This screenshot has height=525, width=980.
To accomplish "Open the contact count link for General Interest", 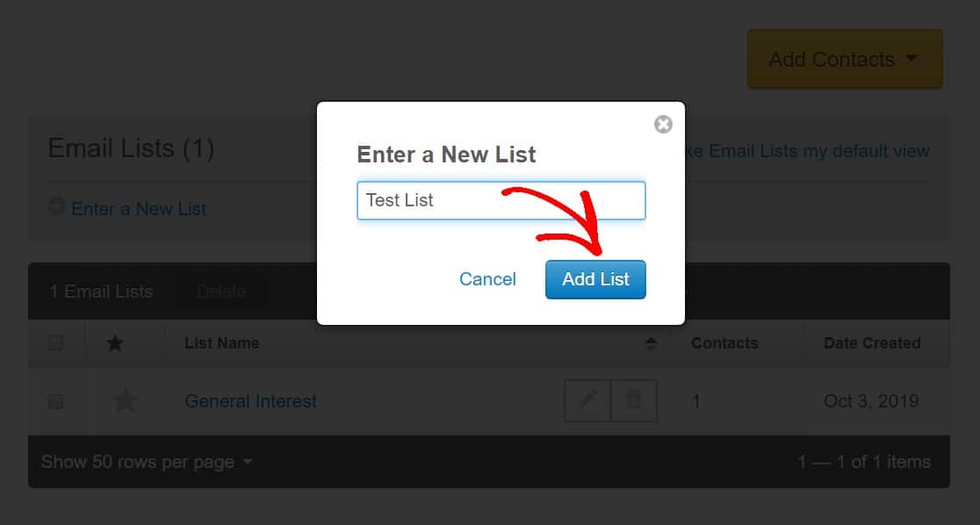I will click(696, 400).
